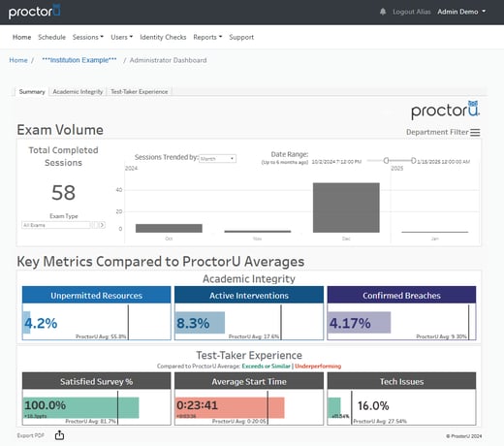This screenshot has width=504, height=446.
Task: Click the Average Start Time card header
Action: pyautogui.click(x=249, y=381)
